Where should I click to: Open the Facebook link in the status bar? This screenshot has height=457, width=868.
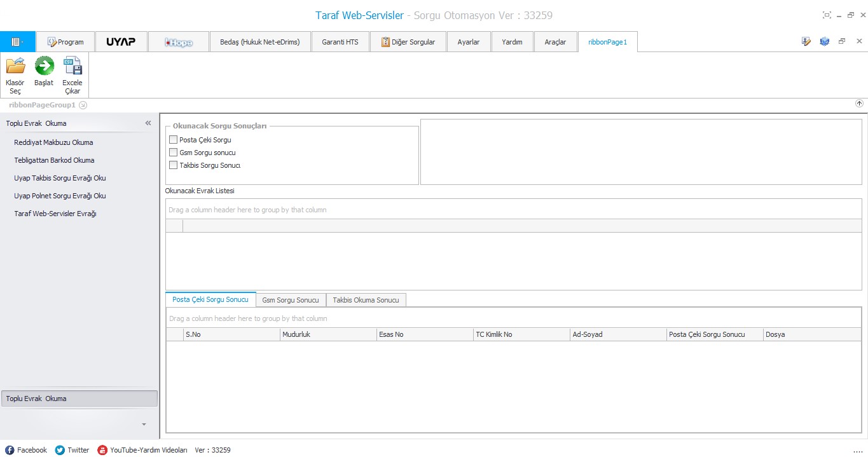26,450
